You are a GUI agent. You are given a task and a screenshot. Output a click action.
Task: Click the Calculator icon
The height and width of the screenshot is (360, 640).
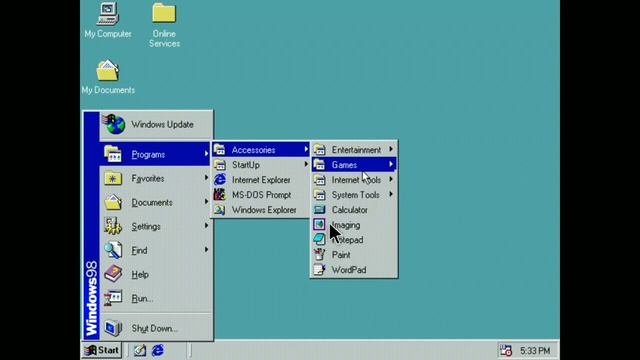(x=319, y=210)
